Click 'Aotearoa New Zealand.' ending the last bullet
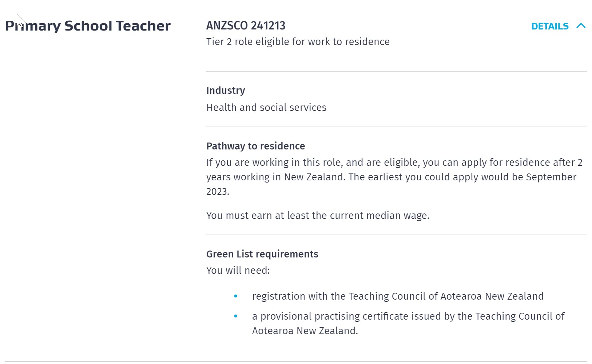 (305, 331)
